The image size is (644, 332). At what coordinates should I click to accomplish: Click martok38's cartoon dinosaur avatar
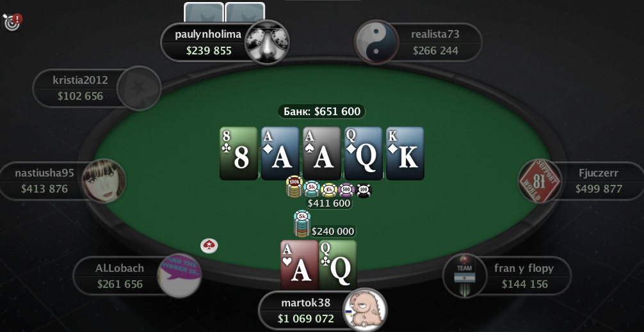[x=365, y=310]
